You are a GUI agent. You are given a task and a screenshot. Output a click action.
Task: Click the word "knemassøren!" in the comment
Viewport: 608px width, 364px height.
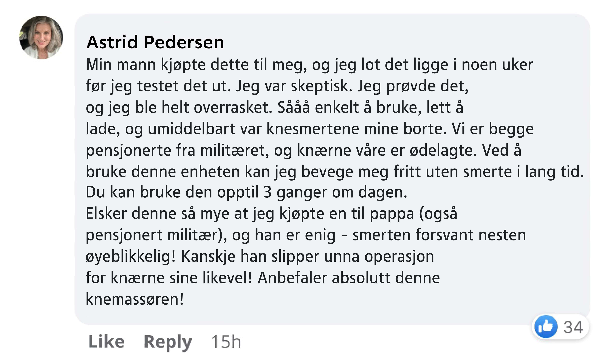(135, 299)
